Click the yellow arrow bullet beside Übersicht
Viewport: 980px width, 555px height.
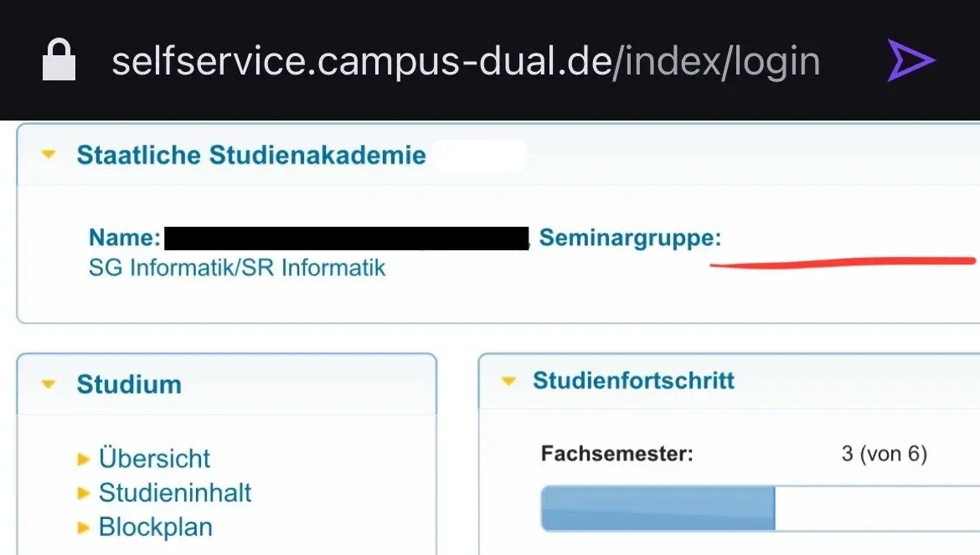(83, 459)
